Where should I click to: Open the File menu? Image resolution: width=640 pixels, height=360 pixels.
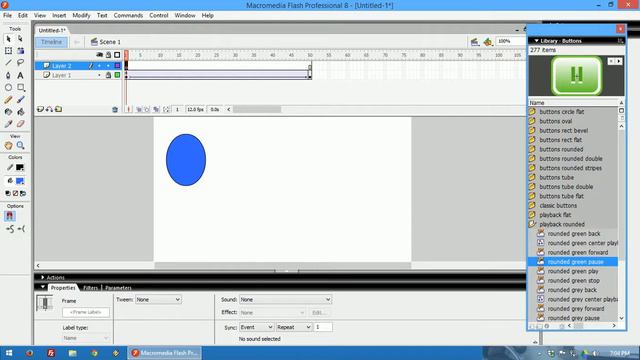click(7, 16)
